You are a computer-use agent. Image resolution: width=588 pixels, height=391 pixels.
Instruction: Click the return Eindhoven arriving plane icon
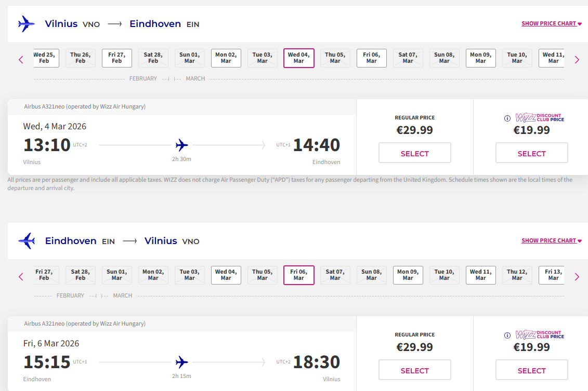tap(26, 241)
